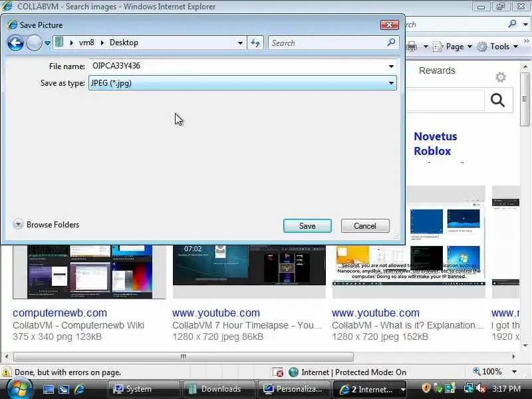532x399 pixels.
Task: Click the security shield tray icon
Action: (426, 388)
